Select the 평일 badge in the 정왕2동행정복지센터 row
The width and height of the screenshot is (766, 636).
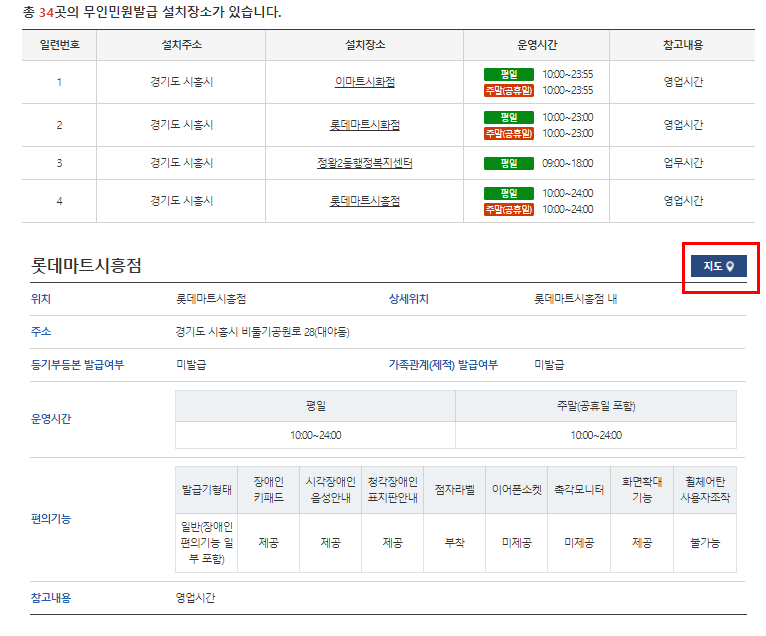point(509,163)
